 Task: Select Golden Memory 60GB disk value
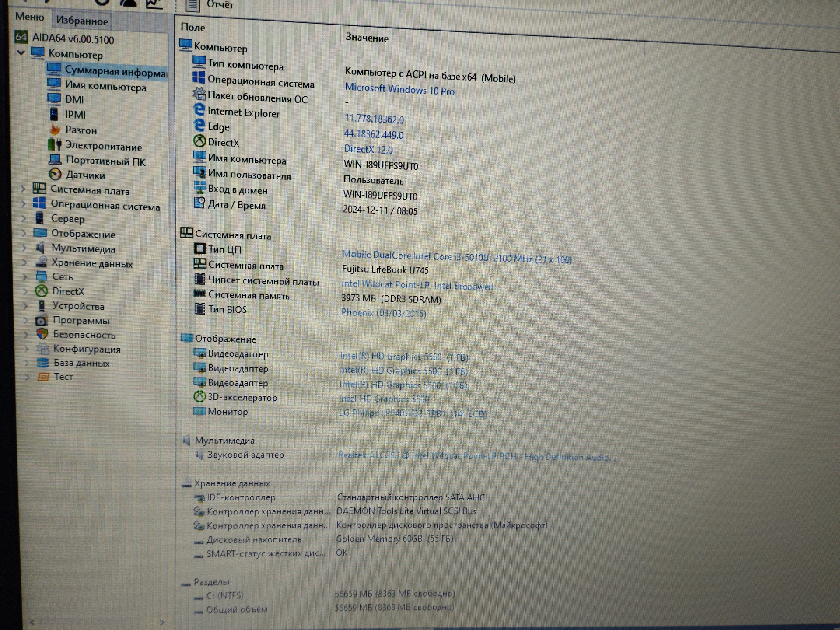(x=394, y=539)
